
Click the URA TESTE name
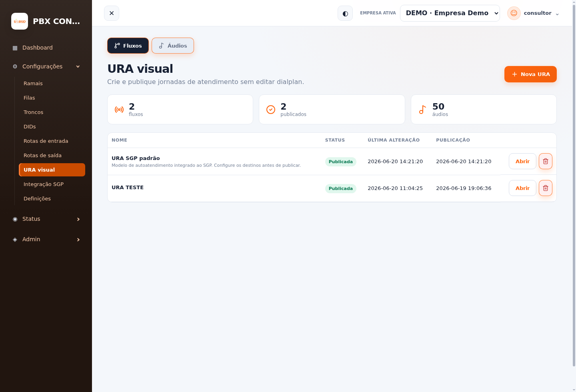pyautogui.click(x=128, y=187)
